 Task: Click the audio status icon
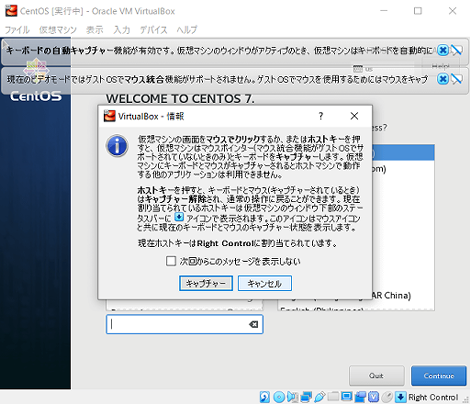292,397
